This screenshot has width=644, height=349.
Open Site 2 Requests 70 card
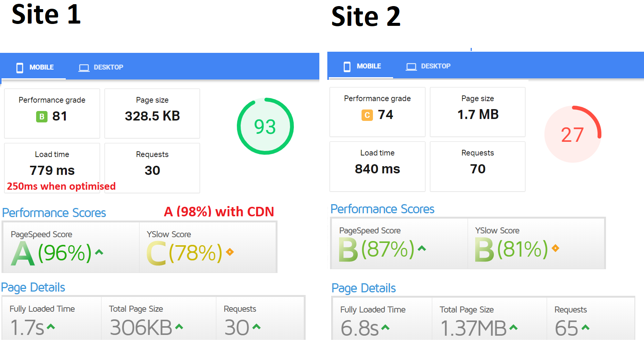click(477, 167)
